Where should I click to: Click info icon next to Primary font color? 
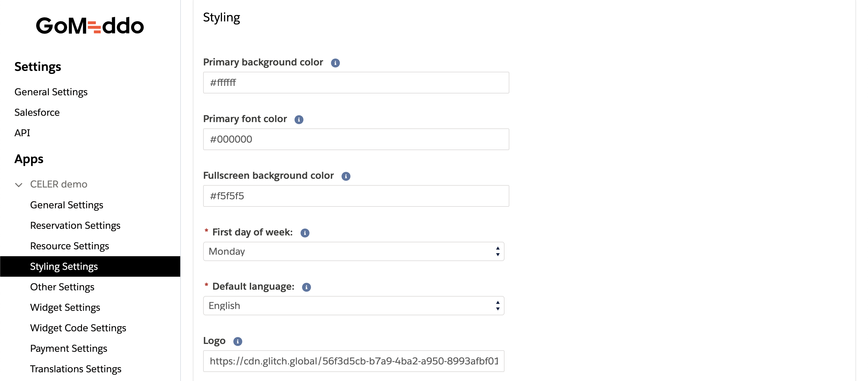pos(299,120)
